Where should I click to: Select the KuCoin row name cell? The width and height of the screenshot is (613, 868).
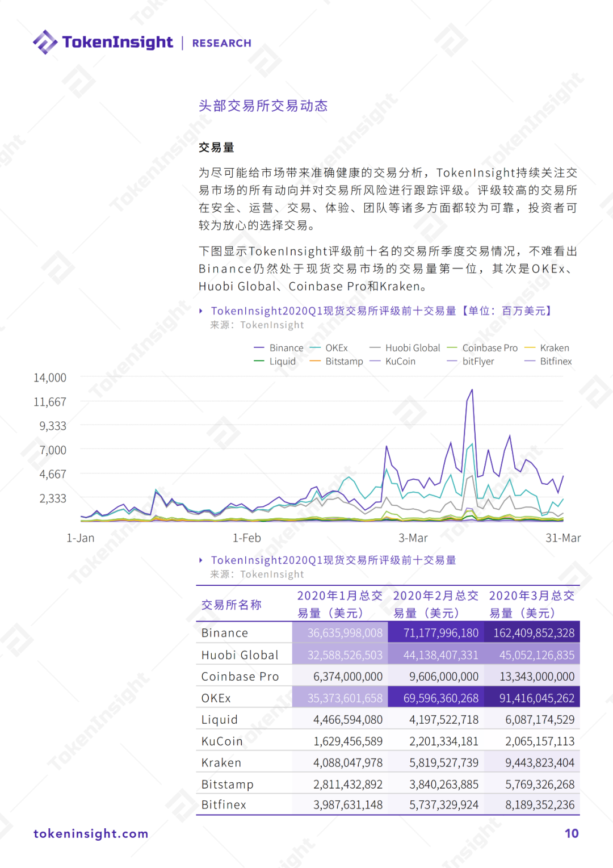[244, 741]
